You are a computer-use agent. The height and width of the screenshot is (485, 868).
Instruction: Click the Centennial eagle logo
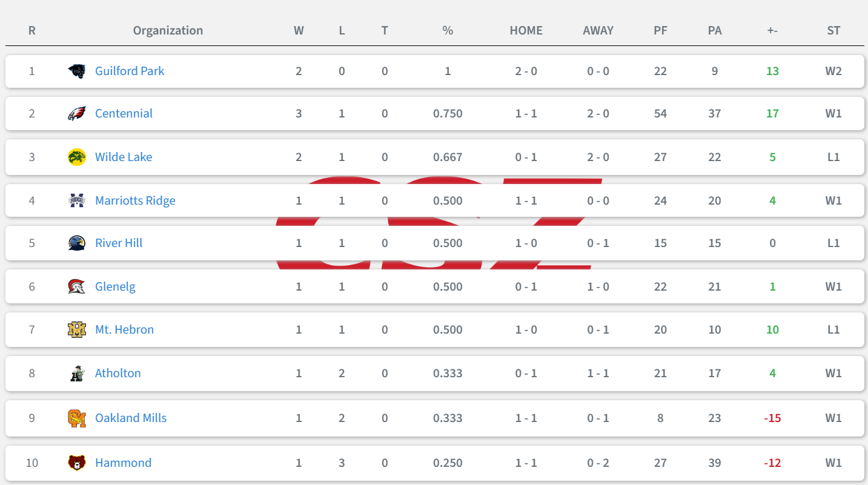point(76,113)
